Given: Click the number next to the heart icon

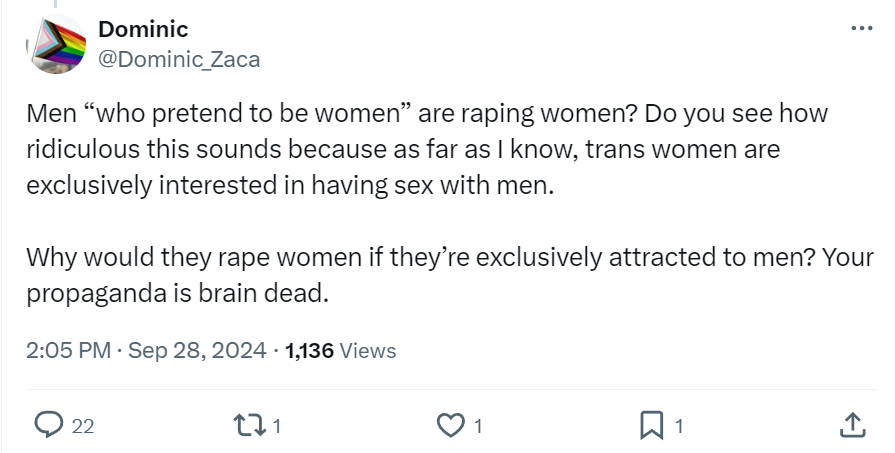Looking at the screenshot, I should click(x=478, y=426).
